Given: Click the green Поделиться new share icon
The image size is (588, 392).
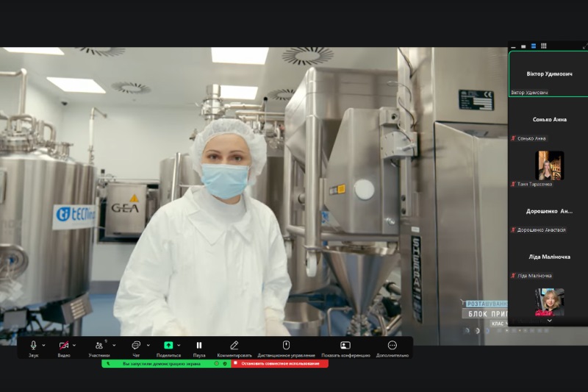Looking at the screenshot, I should point(168,346).
